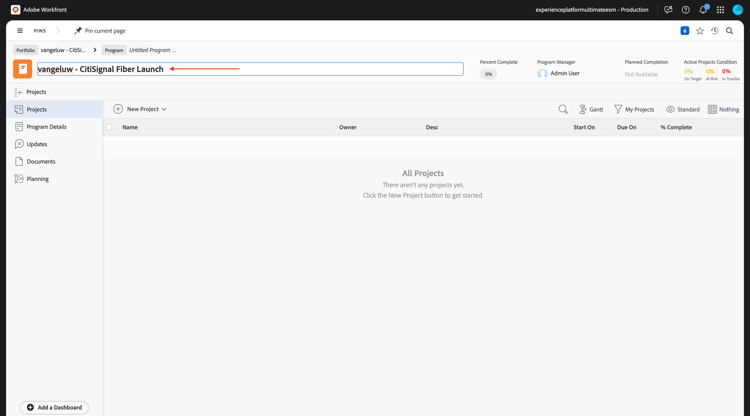Click the red In Trouble 0% condition
The image size is (750, 416).
pyautogui.click(x=726, y=71)
